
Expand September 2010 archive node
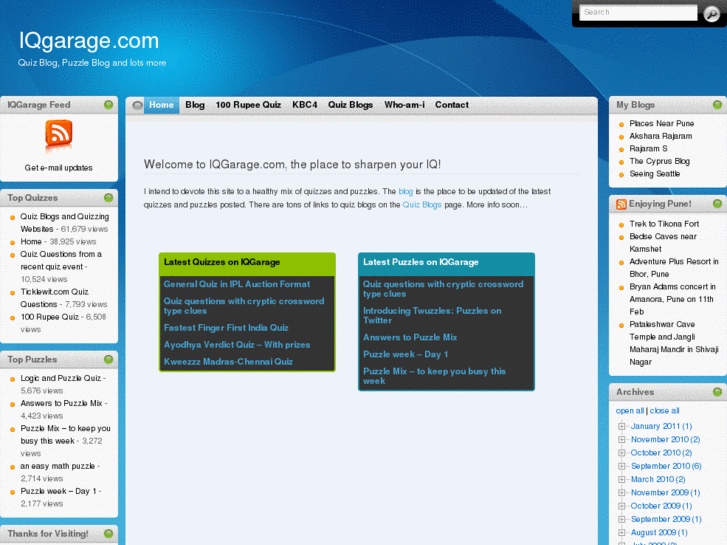(x=621, y=466)
